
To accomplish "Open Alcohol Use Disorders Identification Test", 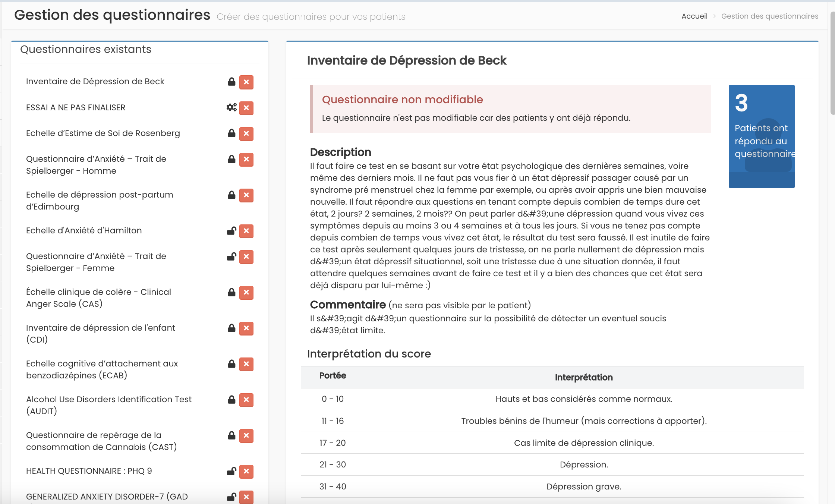I will tap(109, 405).
